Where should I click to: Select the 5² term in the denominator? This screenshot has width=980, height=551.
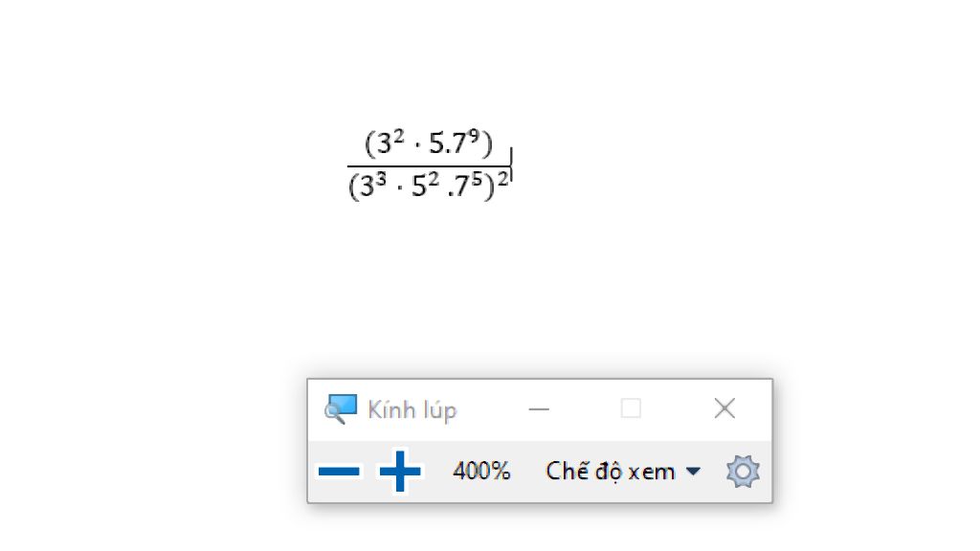tap(425, 185)
